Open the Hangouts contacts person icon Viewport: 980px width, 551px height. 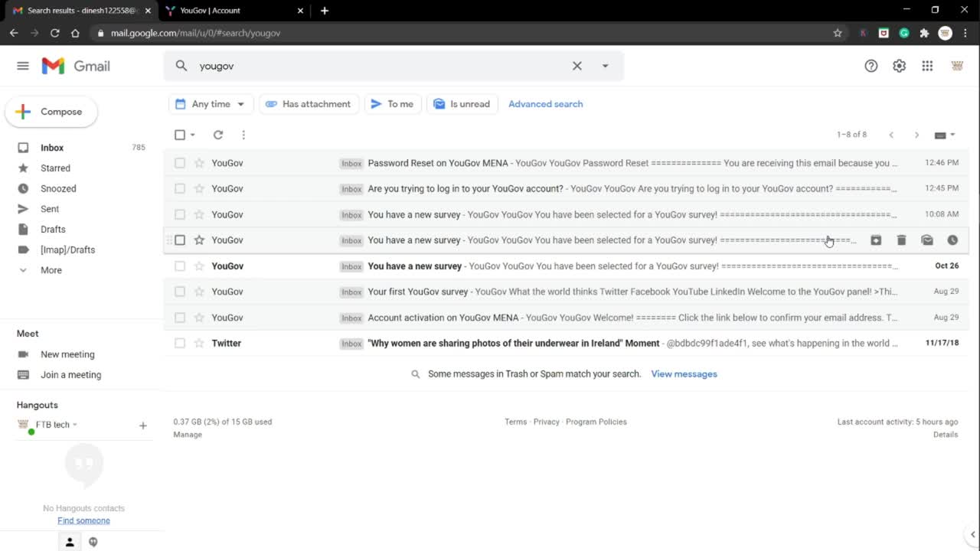tap(70, 542)
